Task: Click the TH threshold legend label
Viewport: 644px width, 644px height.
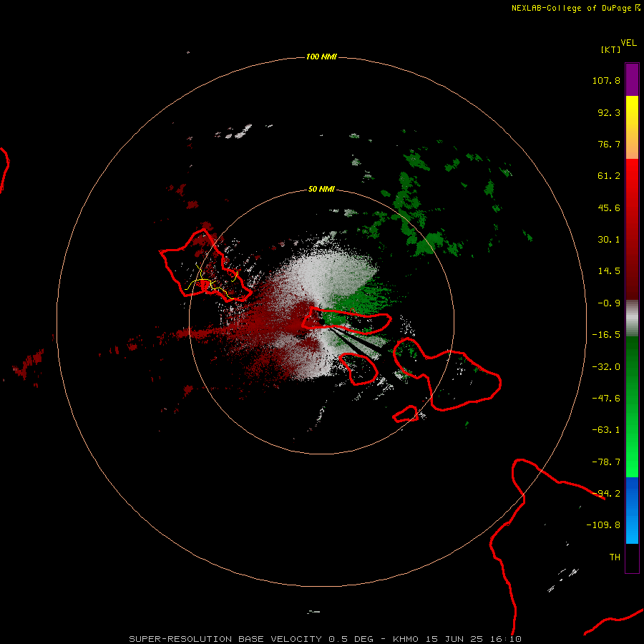Action: tap(615, 557)
